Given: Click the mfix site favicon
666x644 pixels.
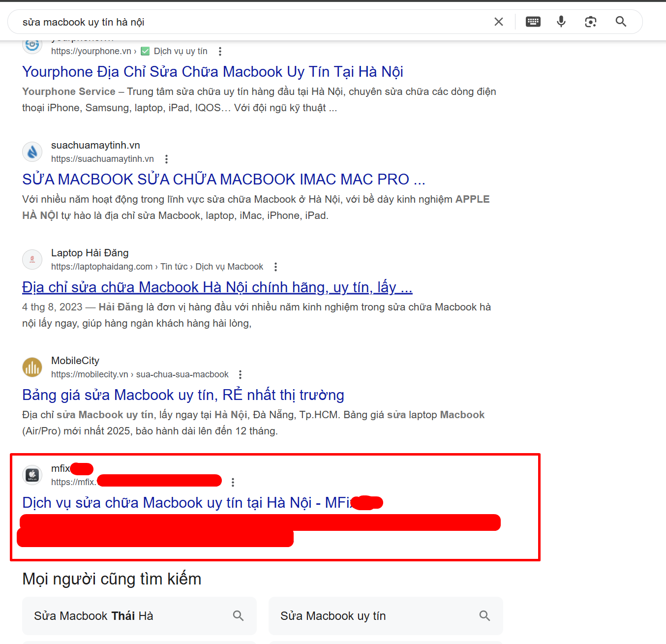Looking at the screenshot, I should pos(32,475).
